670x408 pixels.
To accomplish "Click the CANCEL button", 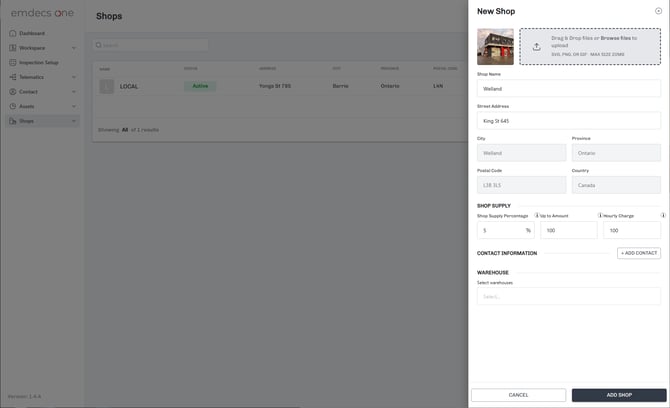I will [x=518, y=395].
